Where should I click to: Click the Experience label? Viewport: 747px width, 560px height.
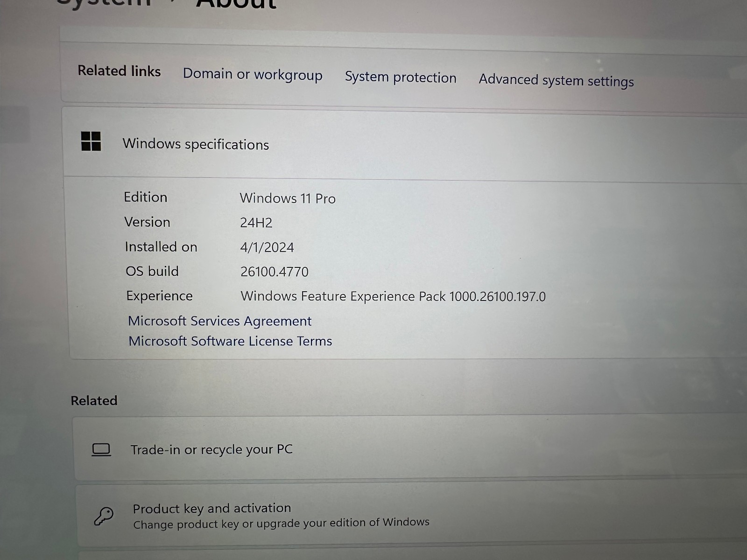coord(160,296)
